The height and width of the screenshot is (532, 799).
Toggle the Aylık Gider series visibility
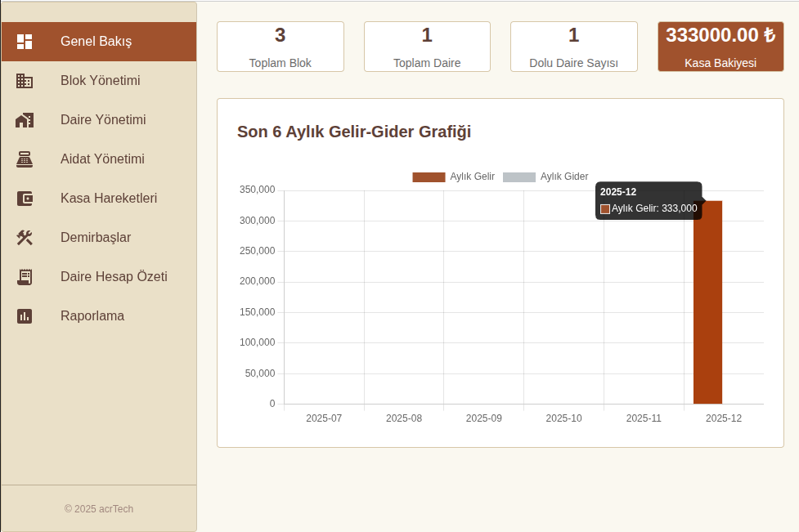point(563,177)
